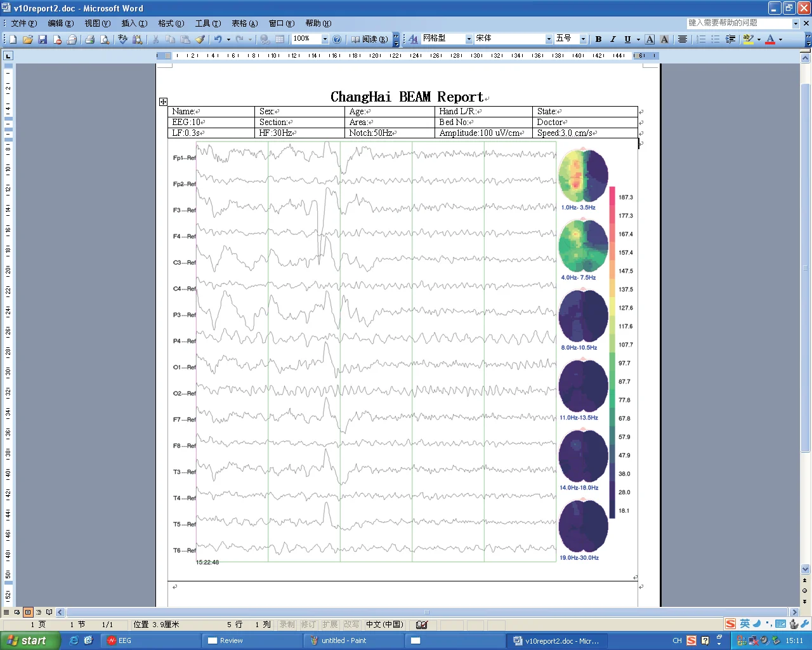Click the text highlight color icon
812x650 pixels.
[749, 39]
